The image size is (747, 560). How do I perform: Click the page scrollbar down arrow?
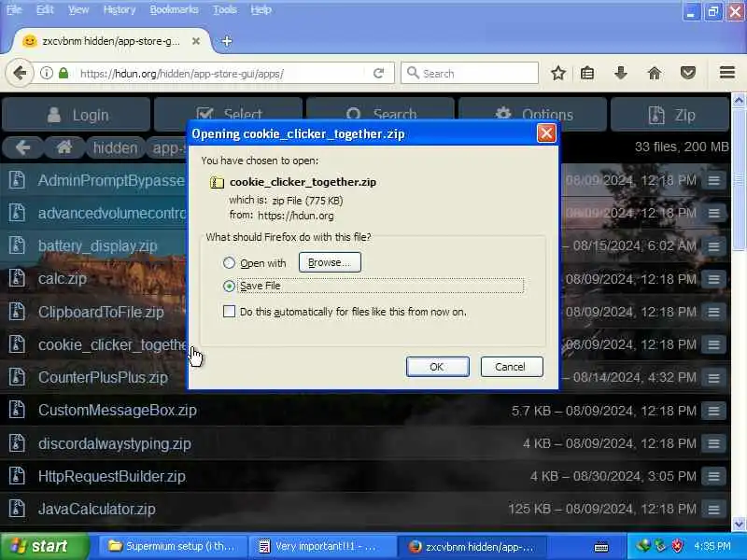click(x=739, y=525)
